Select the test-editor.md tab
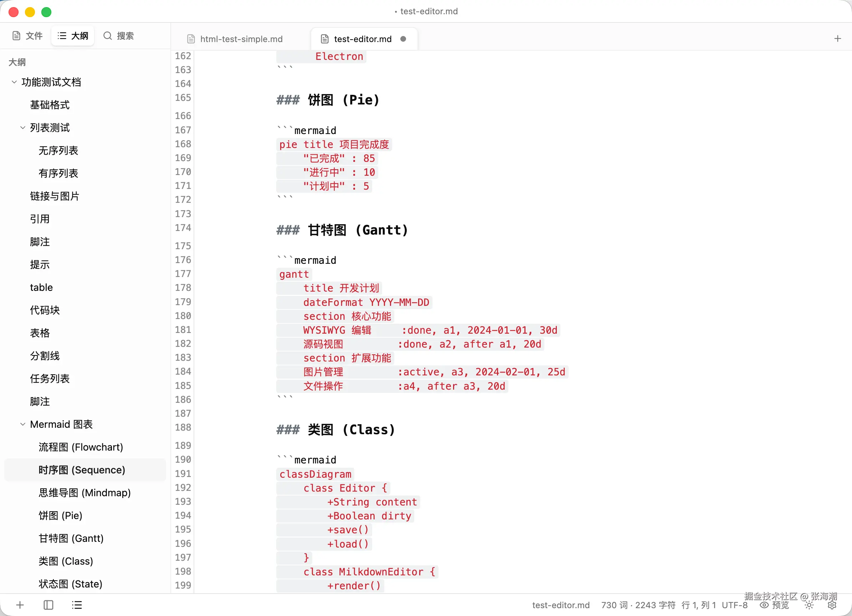 pyautogui.click(x=363, y=39)
